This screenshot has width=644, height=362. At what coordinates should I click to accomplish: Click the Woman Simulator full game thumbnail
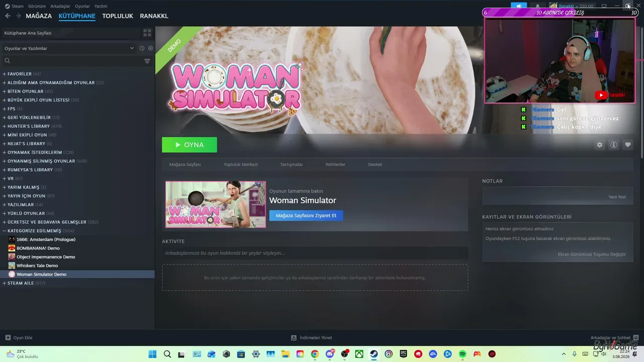click(x=216, y=205)
